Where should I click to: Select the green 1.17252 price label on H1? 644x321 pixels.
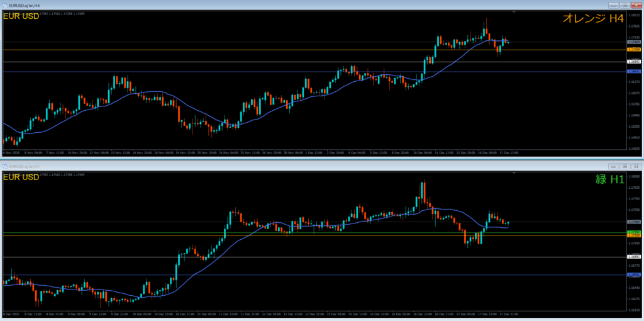(x=634, y=232)
